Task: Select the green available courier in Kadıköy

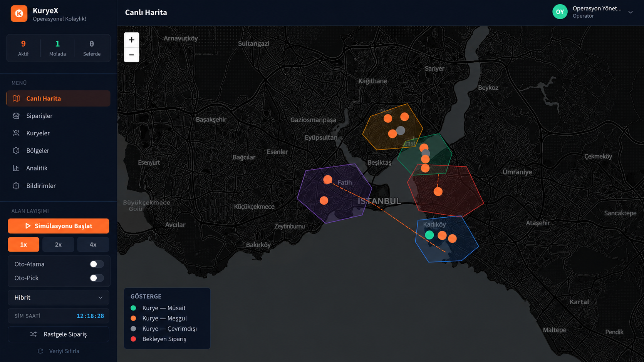Action: click(x=429, y=235)
